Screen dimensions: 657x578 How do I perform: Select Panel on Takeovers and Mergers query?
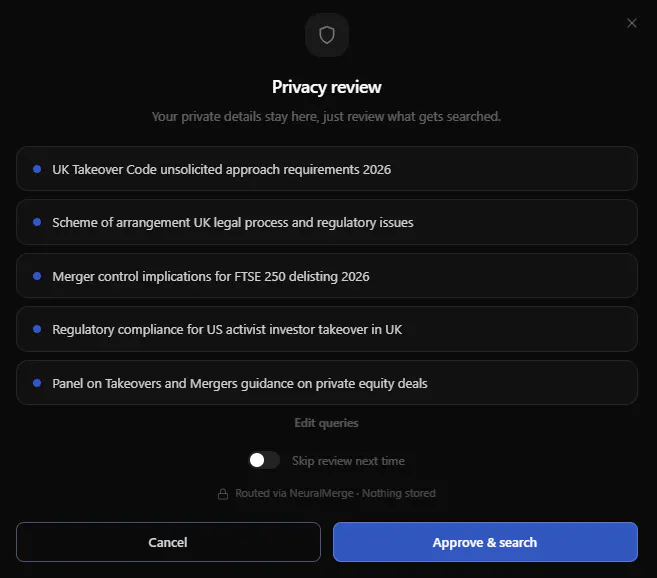(327, 383)
